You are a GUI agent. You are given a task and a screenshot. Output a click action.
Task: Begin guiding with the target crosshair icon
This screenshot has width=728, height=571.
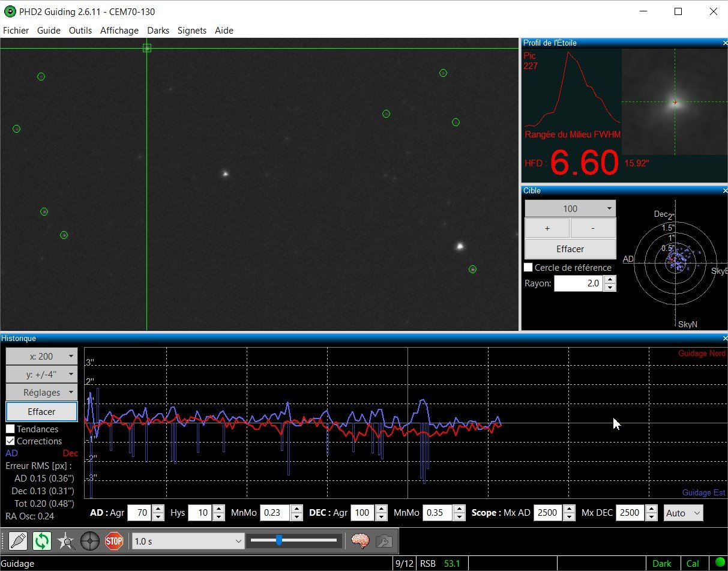point(90,540)
